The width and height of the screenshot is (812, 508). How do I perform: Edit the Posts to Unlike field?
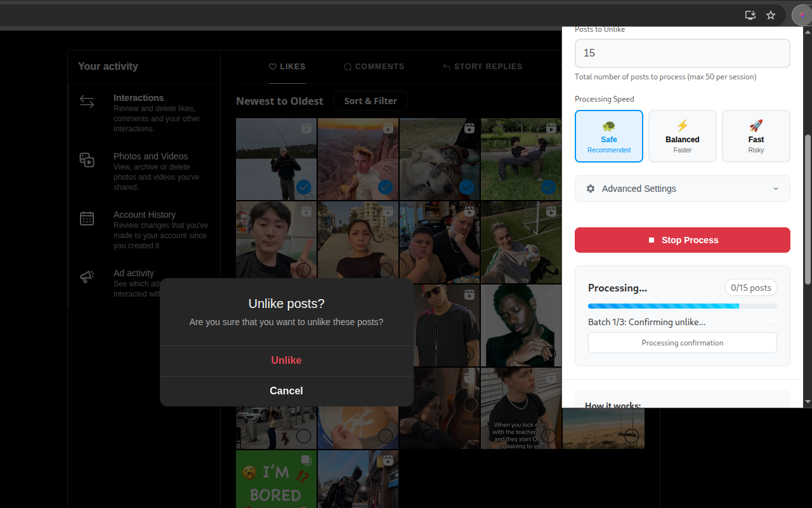click(682, 53)
